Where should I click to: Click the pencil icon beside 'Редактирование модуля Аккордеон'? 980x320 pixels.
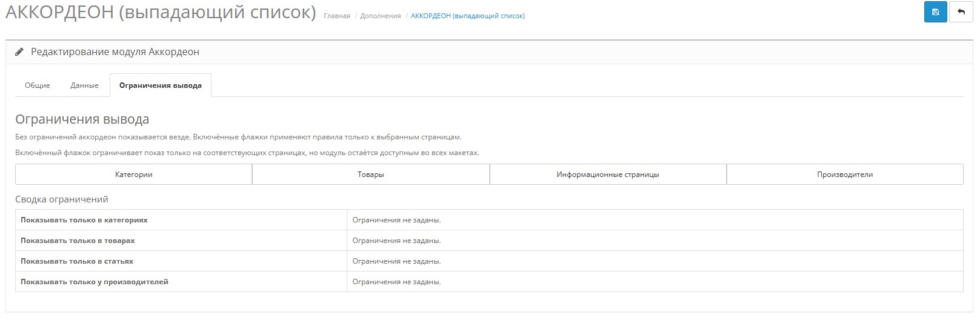tap(19, 52)
